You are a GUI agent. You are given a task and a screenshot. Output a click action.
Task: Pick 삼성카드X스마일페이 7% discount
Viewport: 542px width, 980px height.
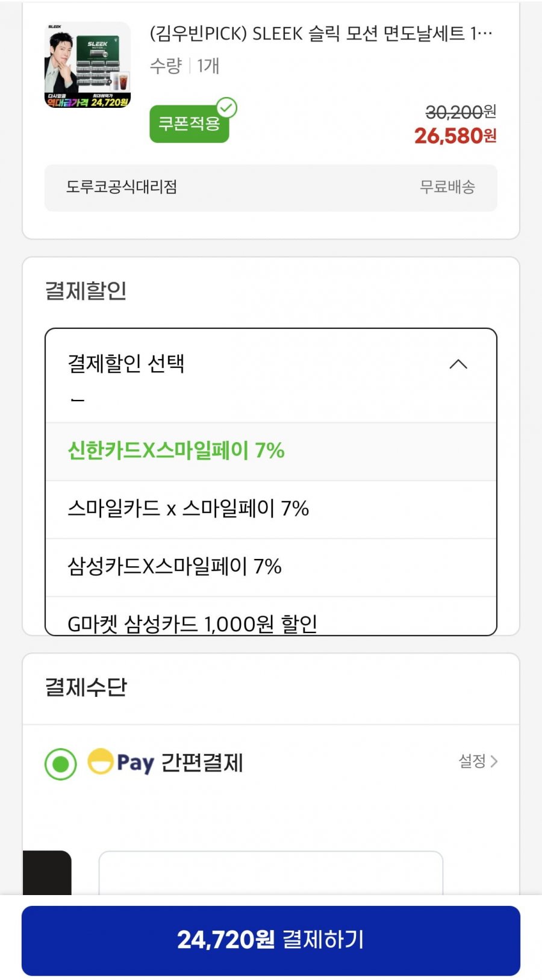[175, 567]
